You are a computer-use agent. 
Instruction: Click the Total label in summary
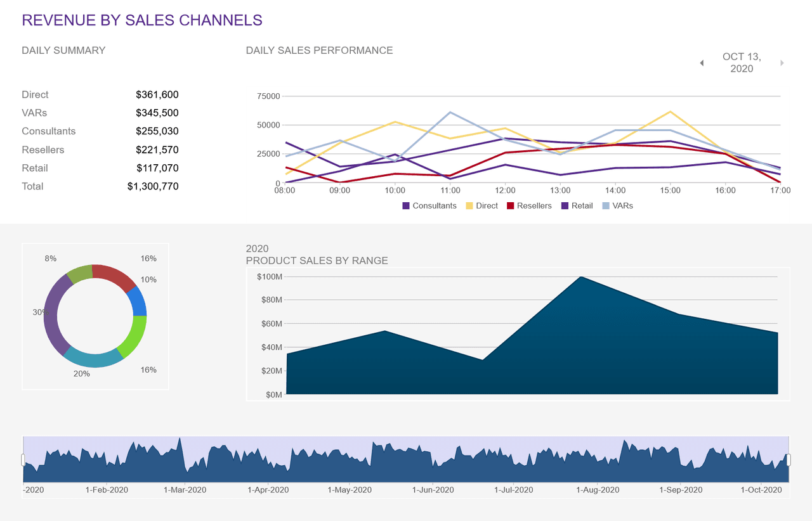[x=32, y=186]
